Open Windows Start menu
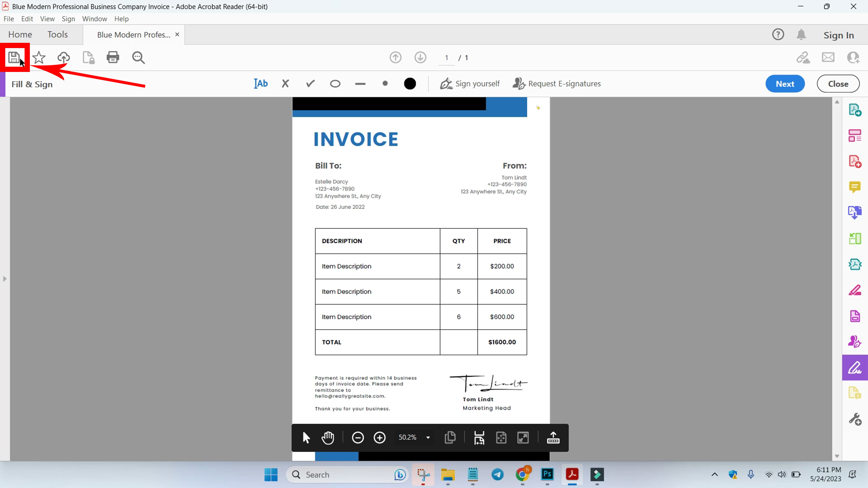The height and width of the screenshot is (488, 868). click(271, 474)
